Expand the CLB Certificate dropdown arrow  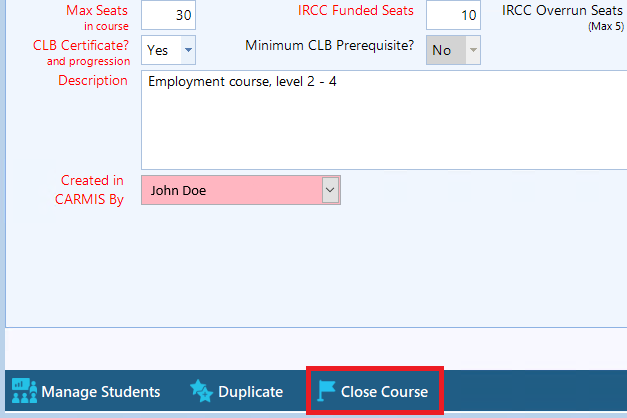pyautogui.click(x=188, y=50)
